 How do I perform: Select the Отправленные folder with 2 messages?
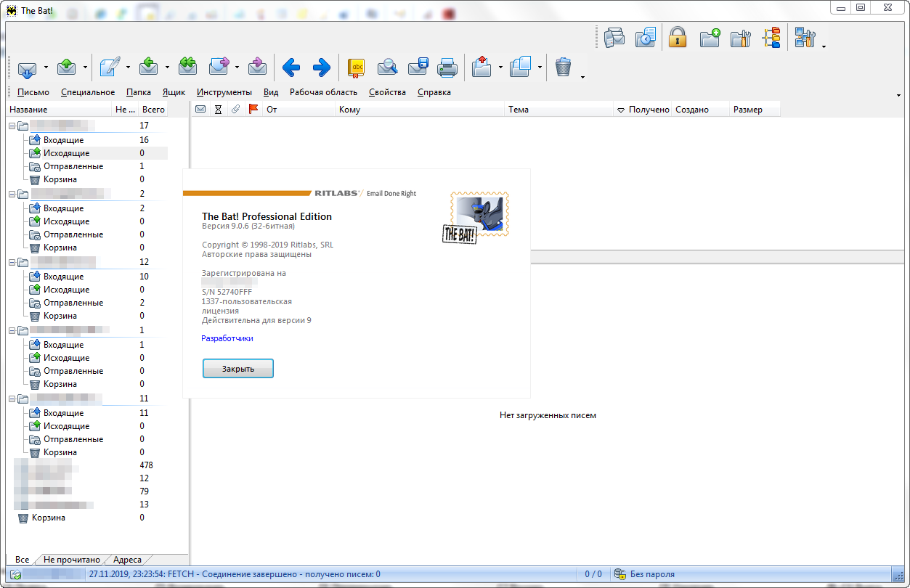[x=73, y=303]
